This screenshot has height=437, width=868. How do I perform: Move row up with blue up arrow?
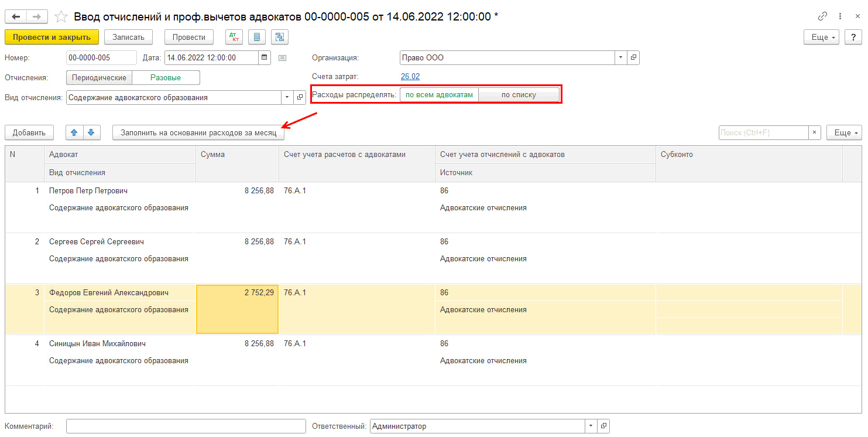click(x=74, y=132)
